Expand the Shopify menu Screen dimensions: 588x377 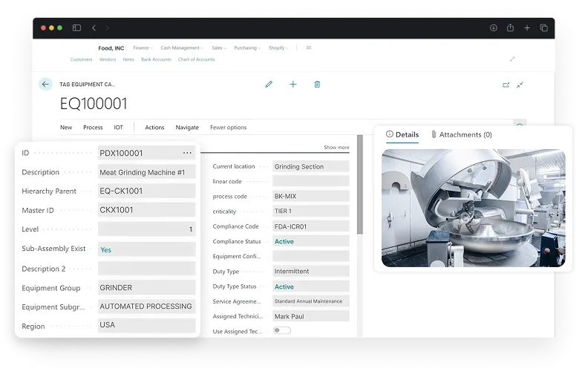[278, 48]
